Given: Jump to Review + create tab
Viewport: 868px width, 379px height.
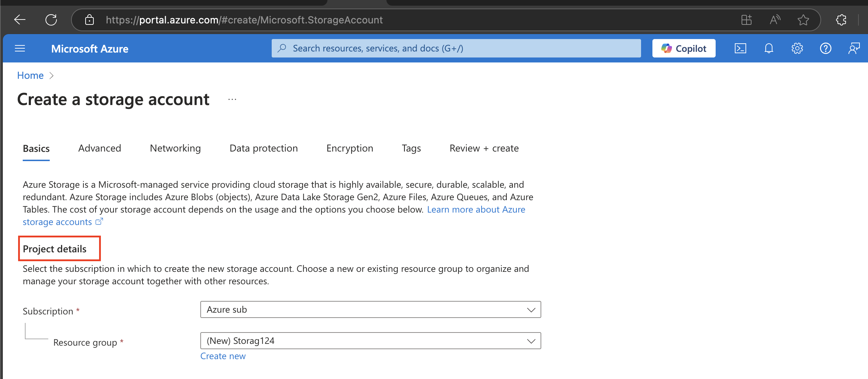Looking at the screenshot, I should (484, 148).
